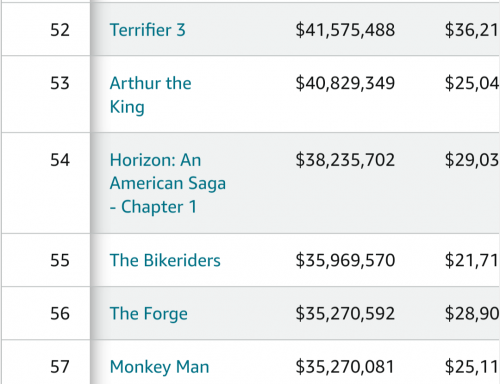Open the Terrifier 3 movie link
This screenshot has height=384, width=500.
click(147, 30)
